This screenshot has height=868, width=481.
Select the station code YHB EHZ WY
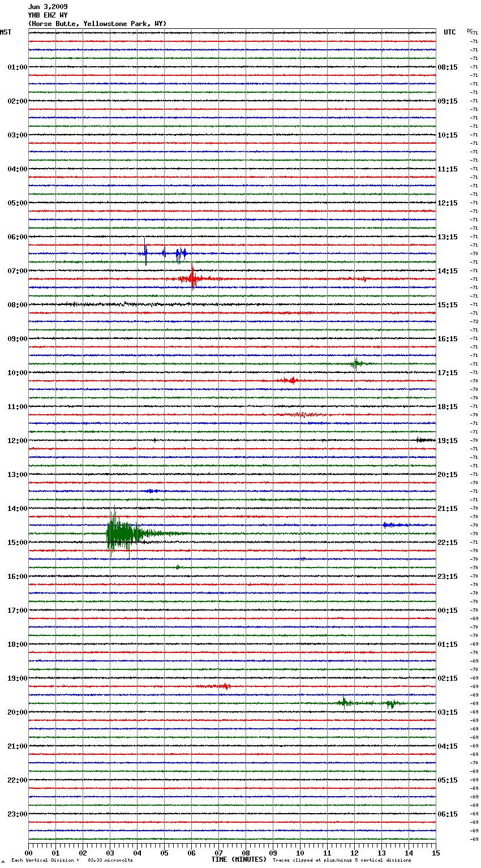[x=48, y=15]
